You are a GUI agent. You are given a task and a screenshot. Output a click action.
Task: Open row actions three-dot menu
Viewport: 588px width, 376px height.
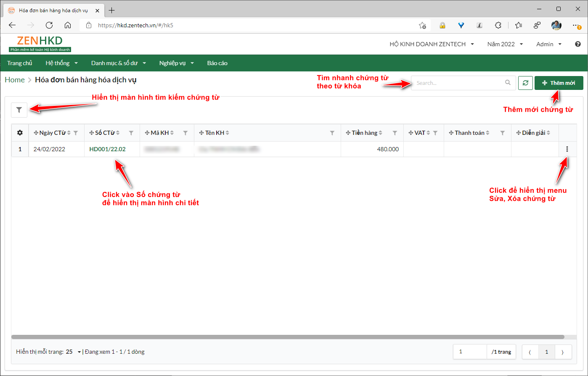pyautogui.click(x=567, y=149)
